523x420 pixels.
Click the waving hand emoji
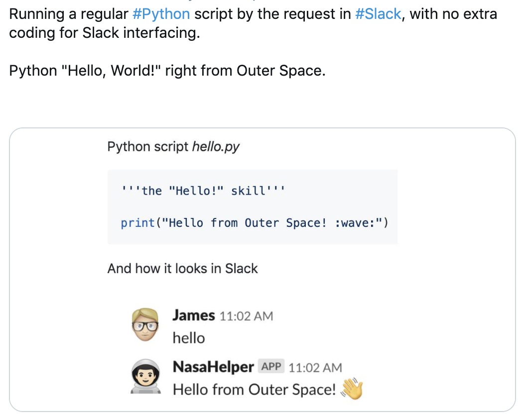[x=352, y=389]
